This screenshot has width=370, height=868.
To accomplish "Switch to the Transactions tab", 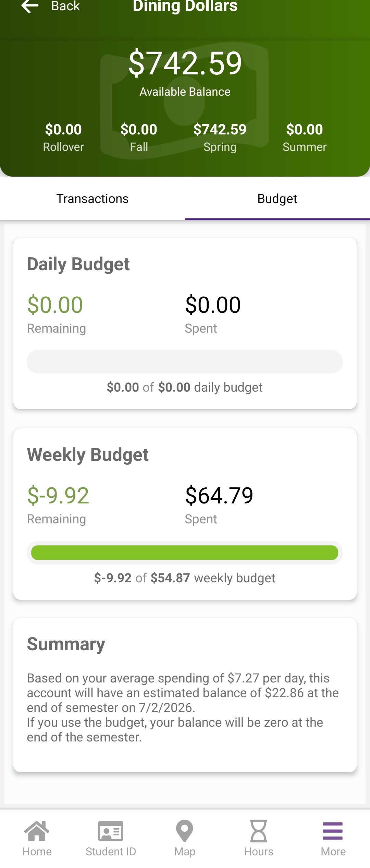I will pyautogui.click(x=92, y=199).
